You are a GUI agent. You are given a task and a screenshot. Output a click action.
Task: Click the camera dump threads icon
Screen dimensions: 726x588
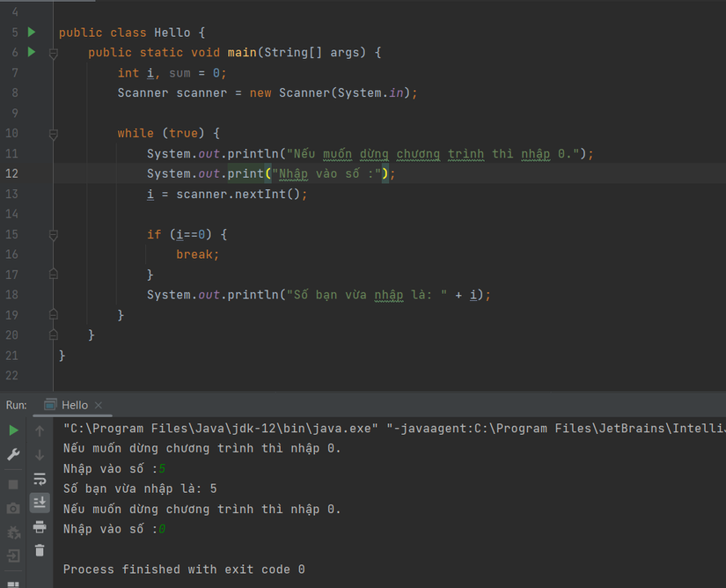[x=13, y=509]
